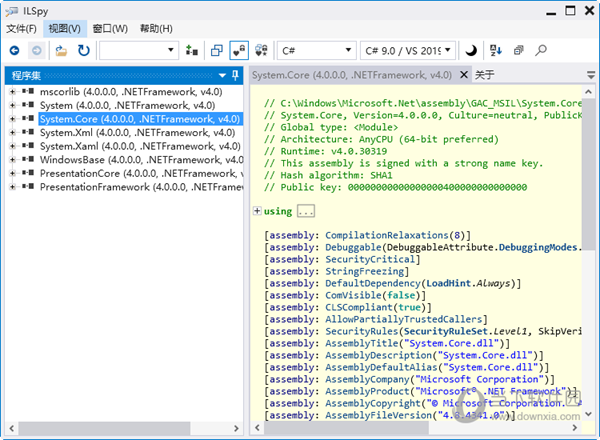This screenshot has width=600, height=440.
Task: Switch to the System.Core tab
Action: 352,75
